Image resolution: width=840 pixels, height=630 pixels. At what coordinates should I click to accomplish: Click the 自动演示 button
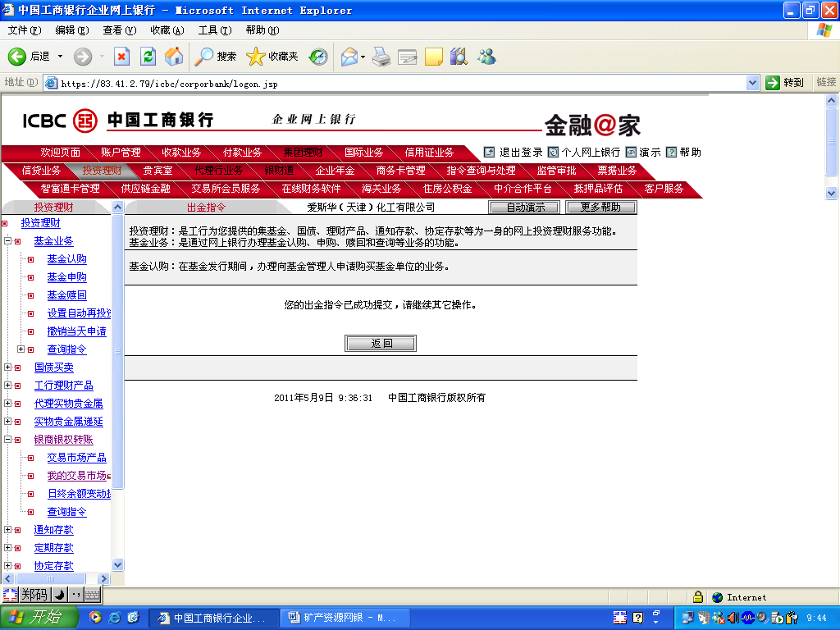(525, 207)
